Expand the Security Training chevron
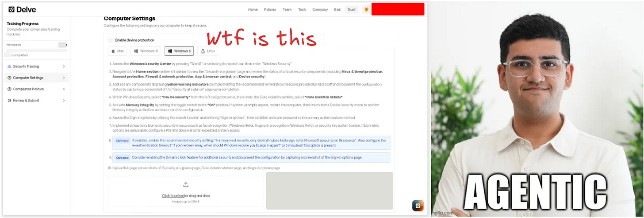Image resolution: width=644 pixels, height=218 pixels. click(x=64, y=66)
